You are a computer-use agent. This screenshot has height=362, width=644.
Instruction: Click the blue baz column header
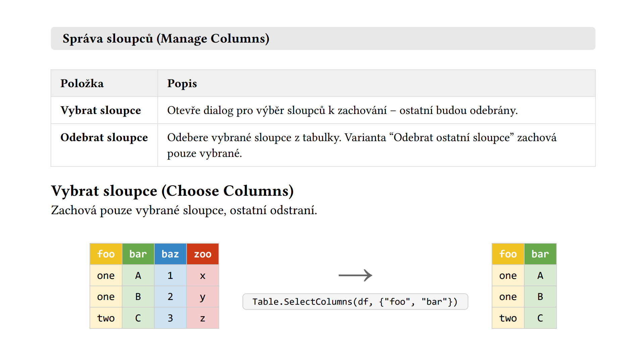(170, 254)
